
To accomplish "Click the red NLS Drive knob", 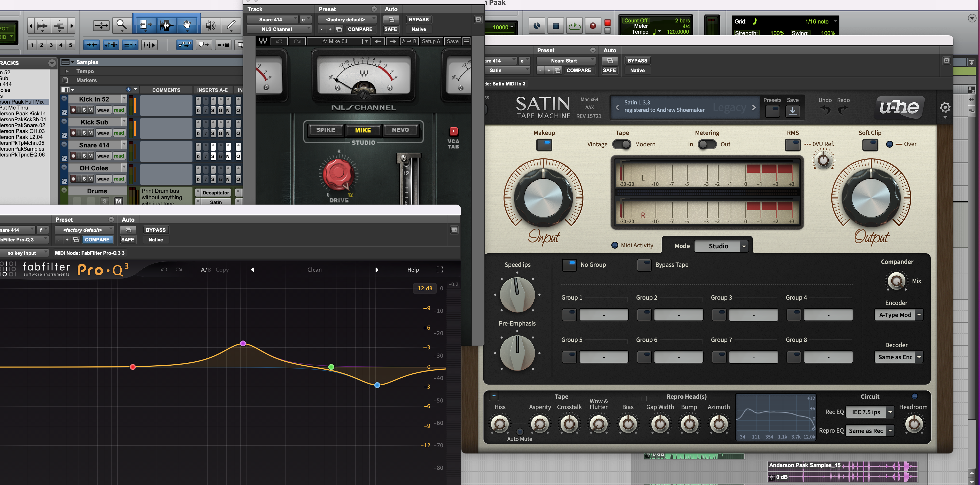I will pyautogui.click(x=338, y=174).
